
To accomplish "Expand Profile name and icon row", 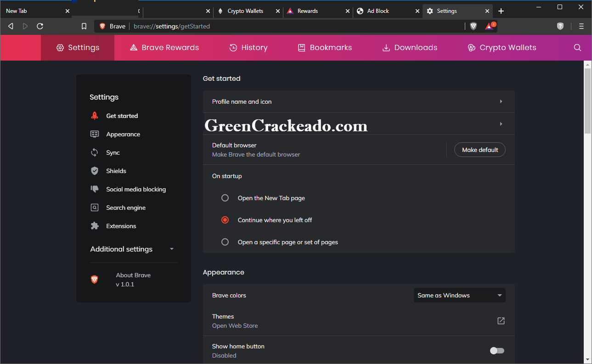I will coord(359,101).
